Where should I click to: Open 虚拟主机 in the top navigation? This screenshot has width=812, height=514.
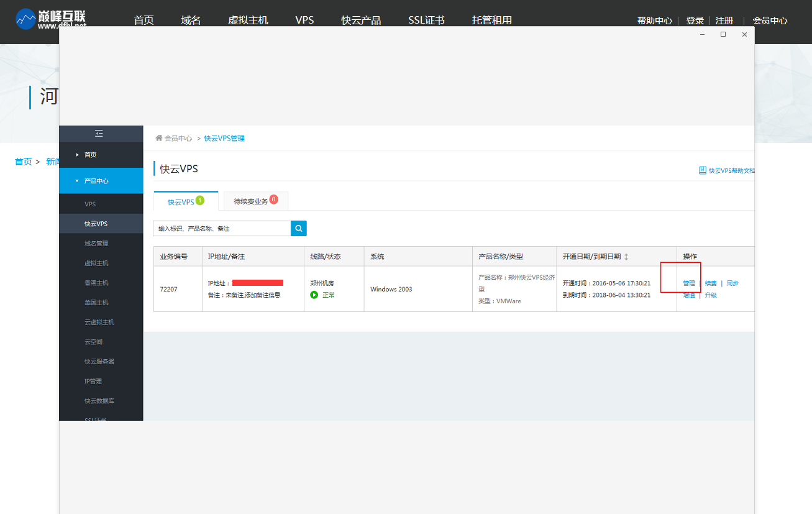[248, 21]
